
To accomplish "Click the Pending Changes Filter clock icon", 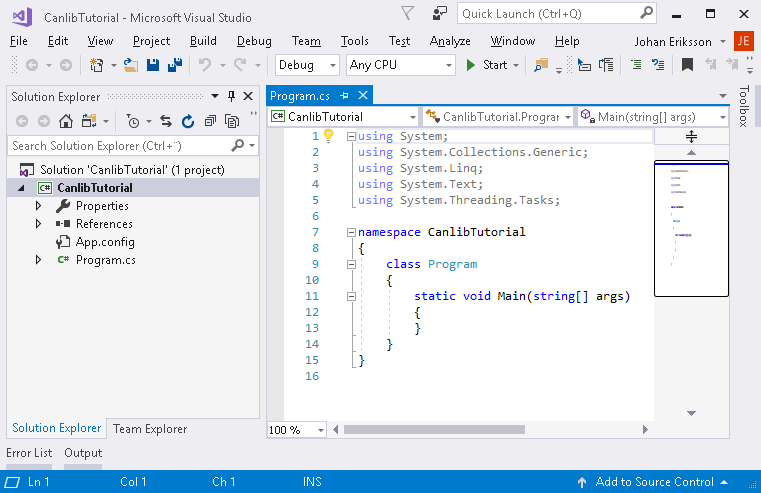I will click(x=132, y=121).
